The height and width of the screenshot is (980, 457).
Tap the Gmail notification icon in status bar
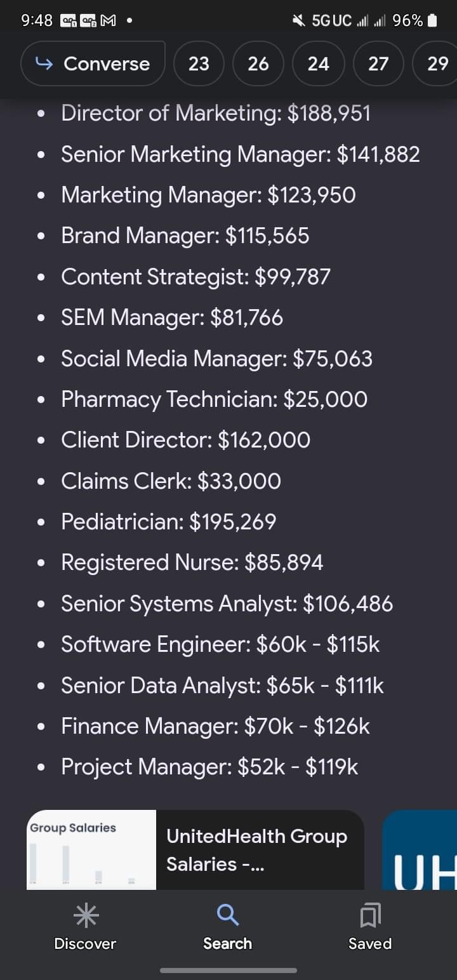point(108,20)
